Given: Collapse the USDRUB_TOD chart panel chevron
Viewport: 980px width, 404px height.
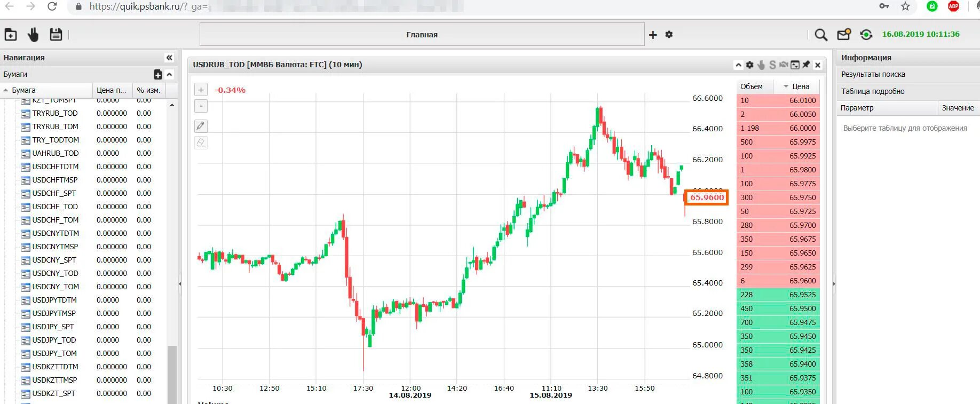Looking at the screenshot, I should [738, 65].
